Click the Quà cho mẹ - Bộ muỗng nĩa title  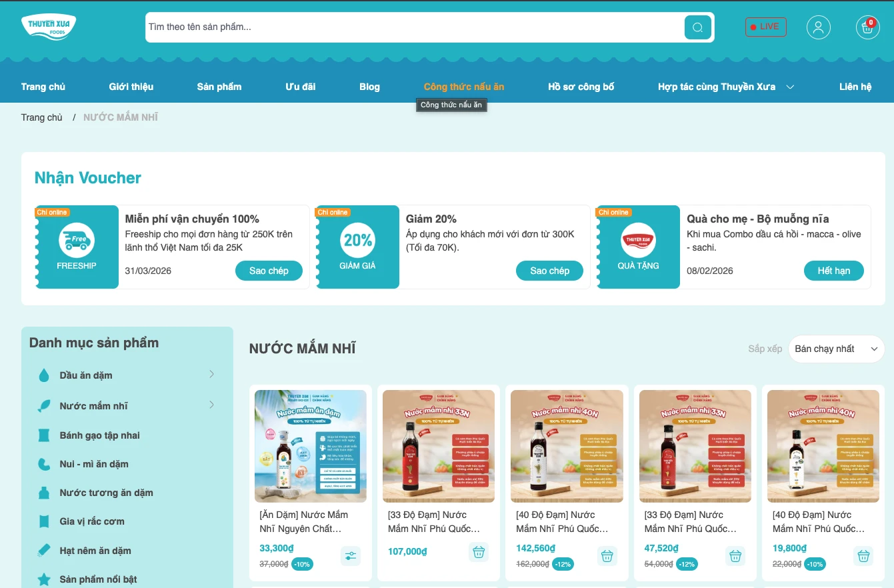click(x=758, y=219)
